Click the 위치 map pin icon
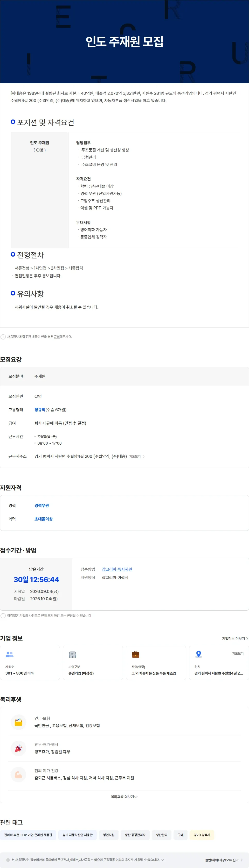The image size is (249, 868). point(199,654)
